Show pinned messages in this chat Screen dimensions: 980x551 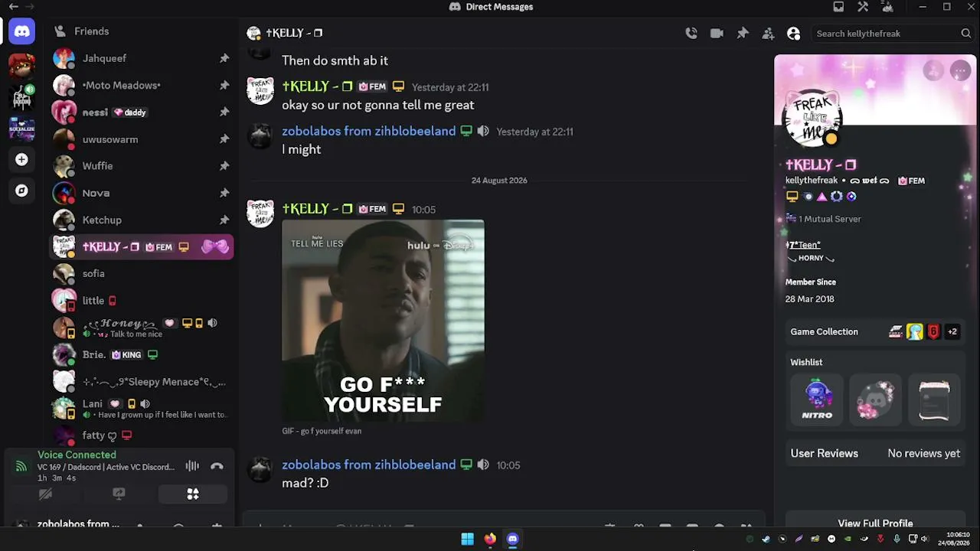(743, 33)
